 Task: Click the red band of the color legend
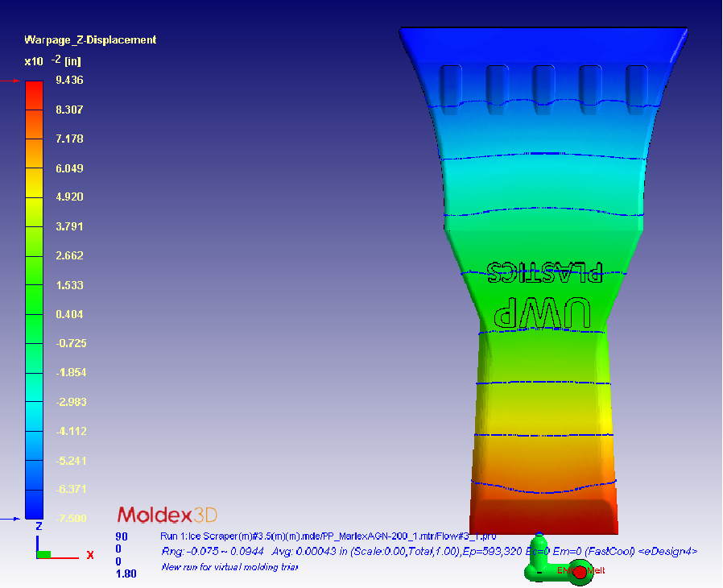34,95
